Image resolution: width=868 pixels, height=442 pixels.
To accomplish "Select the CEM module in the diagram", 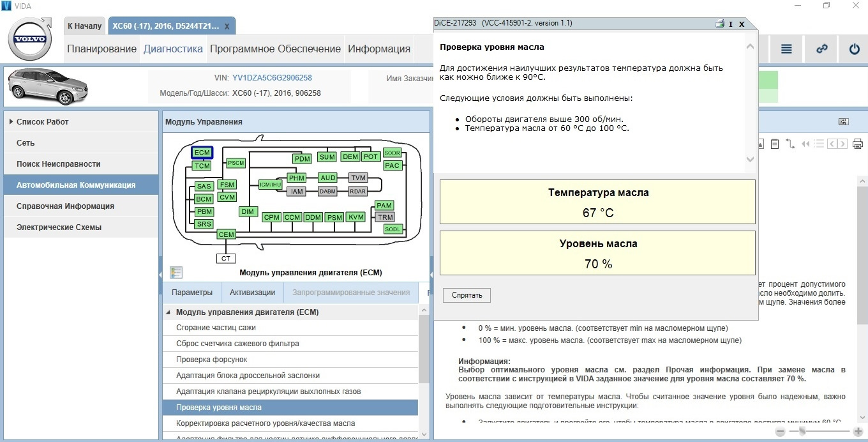I will pos(227,234).
